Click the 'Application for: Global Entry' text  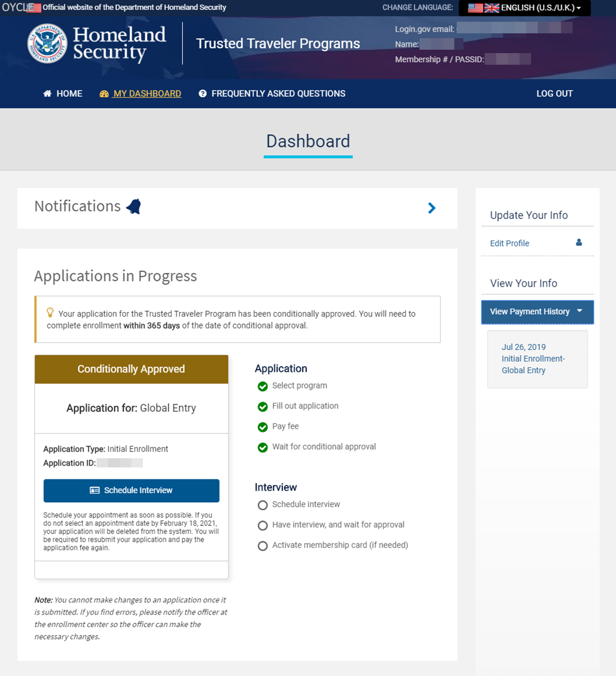131,408
